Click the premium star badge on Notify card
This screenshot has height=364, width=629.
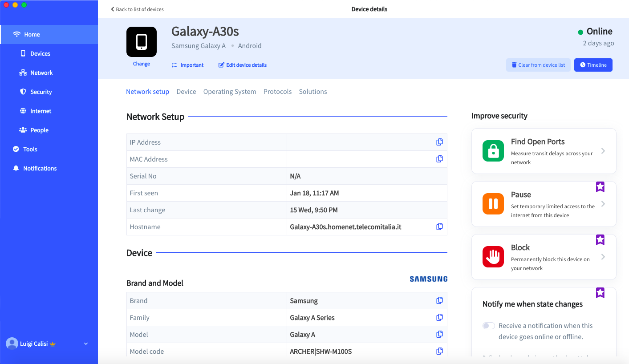pyautogui.click(x=600, y=293)
